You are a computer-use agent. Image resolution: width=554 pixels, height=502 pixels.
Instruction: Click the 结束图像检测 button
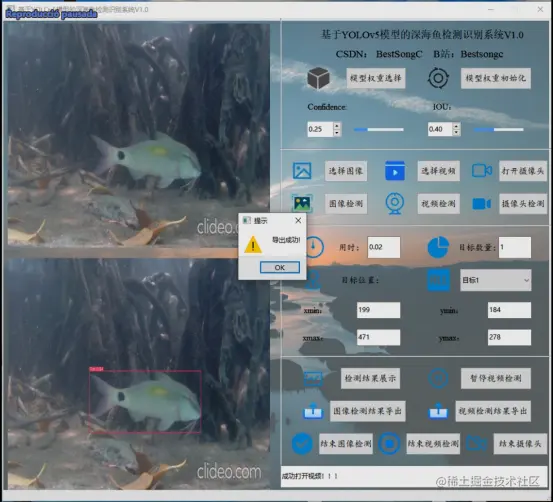tap(346, 443)
